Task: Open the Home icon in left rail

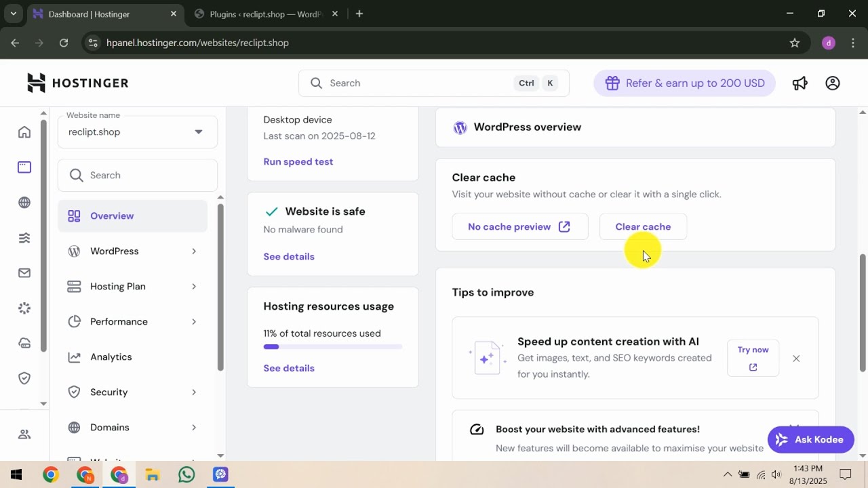Action: (x=24, y=132)
